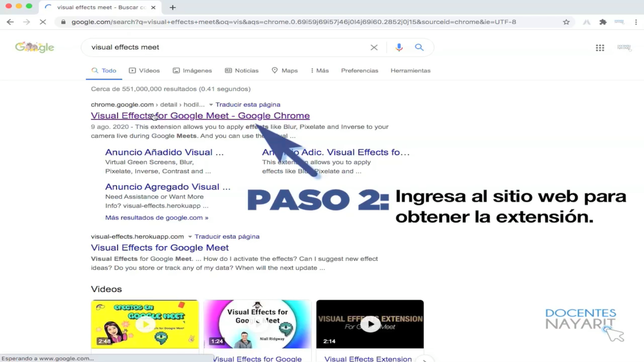Click the 'Videos' section heading
Screen dimensions: 644x362
106,289
